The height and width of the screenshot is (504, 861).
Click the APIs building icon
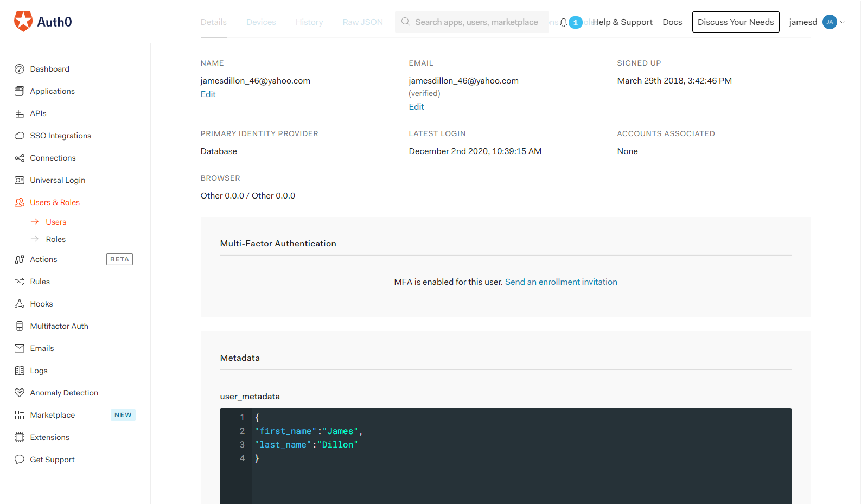pos(20,113)
